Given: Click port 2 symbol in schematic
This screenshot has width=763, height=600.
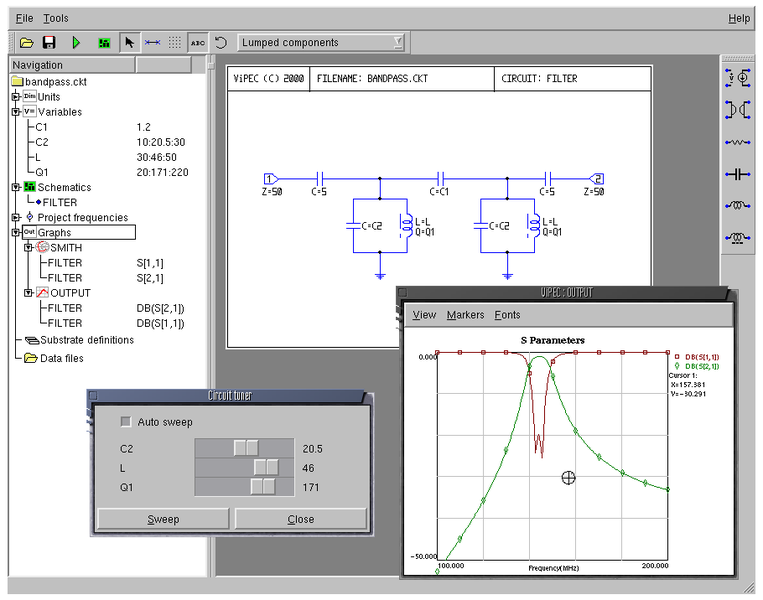Looking at the screenshot, I should click(x=597, y=179).
